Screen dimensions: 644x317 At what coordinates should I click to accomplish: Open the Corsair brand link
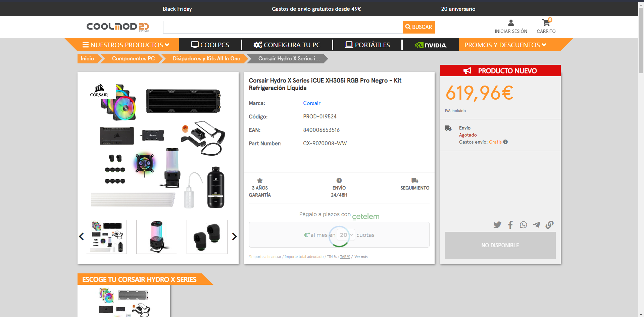point(311,103)
